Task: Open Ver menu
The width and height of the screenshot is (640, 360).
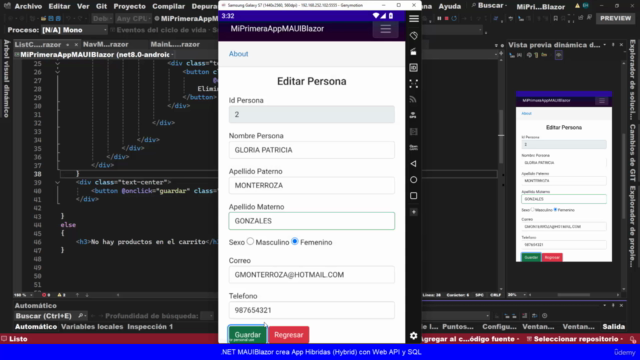Action: (83, 7)
